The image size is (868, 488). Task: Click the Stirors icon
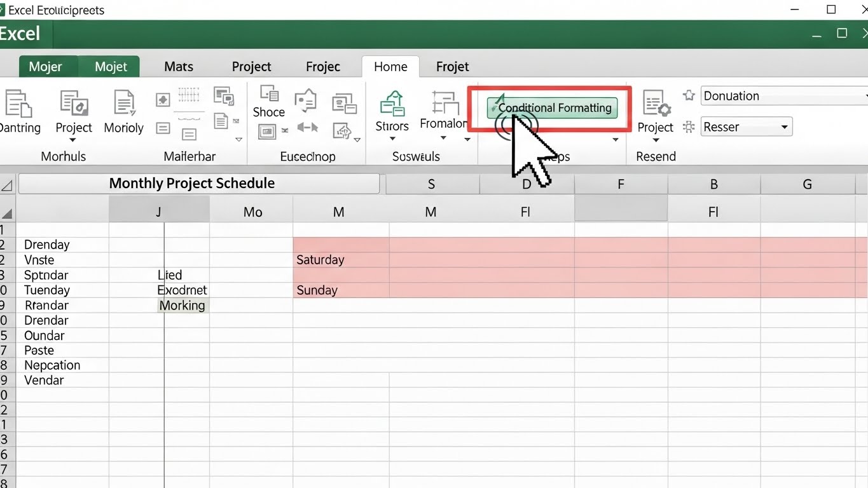click(x=392, y=104)
